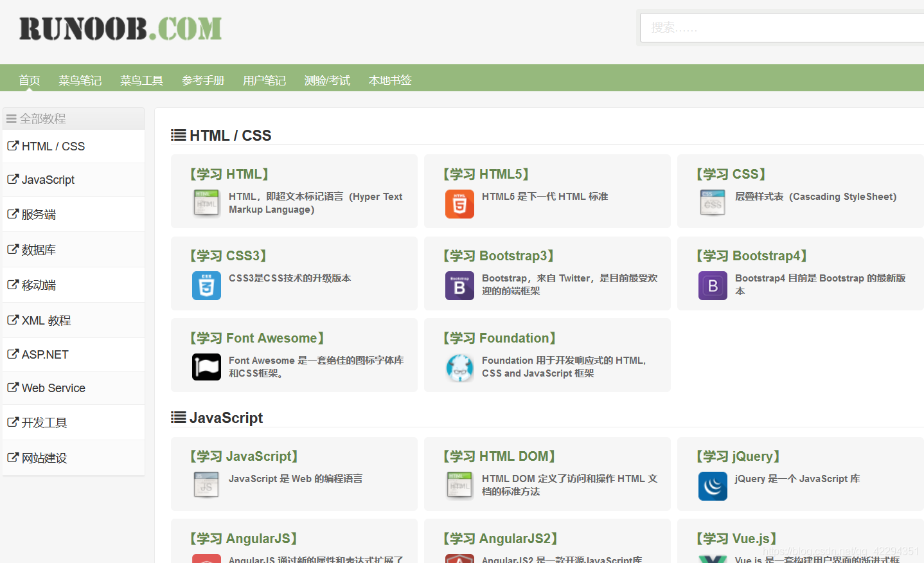924x563 pixels.
Task: Click the HTML tutorial icon
Action: click(x=206, y=203)
